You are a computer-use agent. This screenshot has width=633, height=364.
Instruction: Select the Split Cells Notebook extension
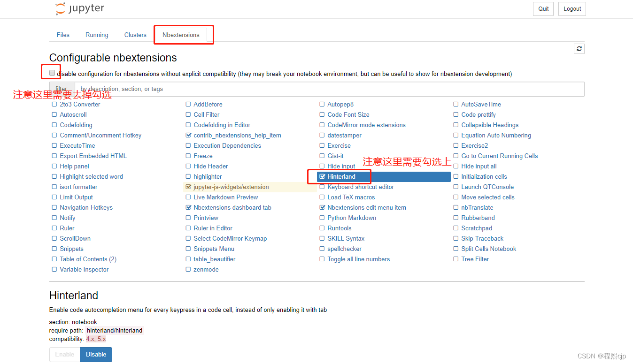(x=488, y=249)
